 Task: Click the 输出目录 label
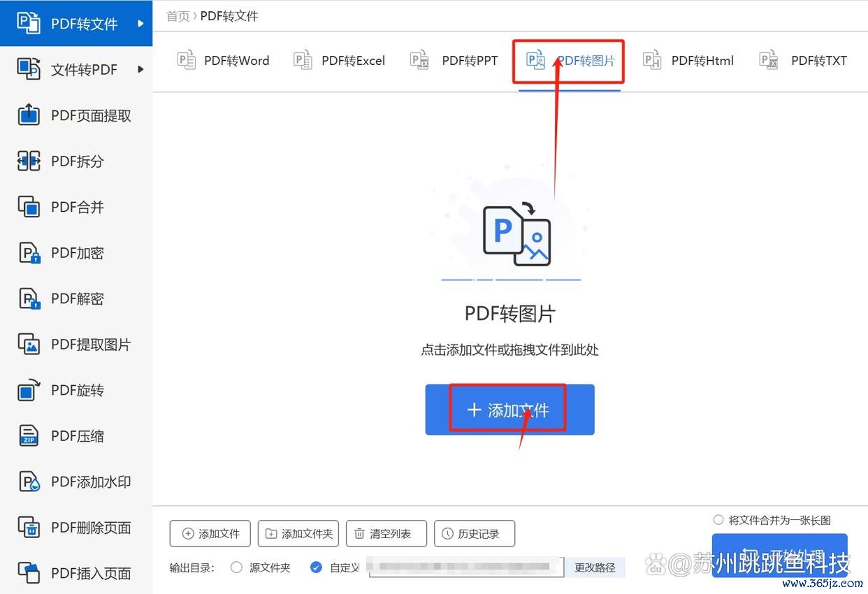click(191, 567)
